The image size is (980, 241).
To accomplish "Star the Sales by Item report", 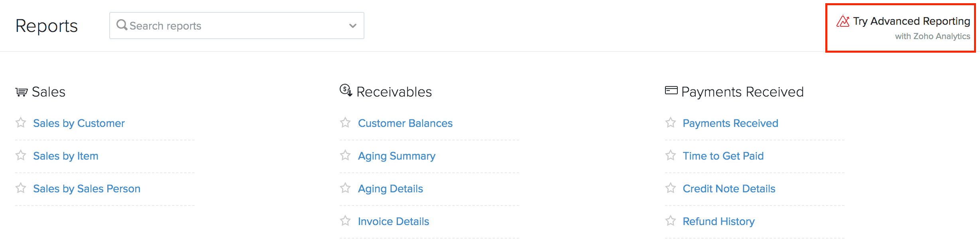I will [21, 155].
